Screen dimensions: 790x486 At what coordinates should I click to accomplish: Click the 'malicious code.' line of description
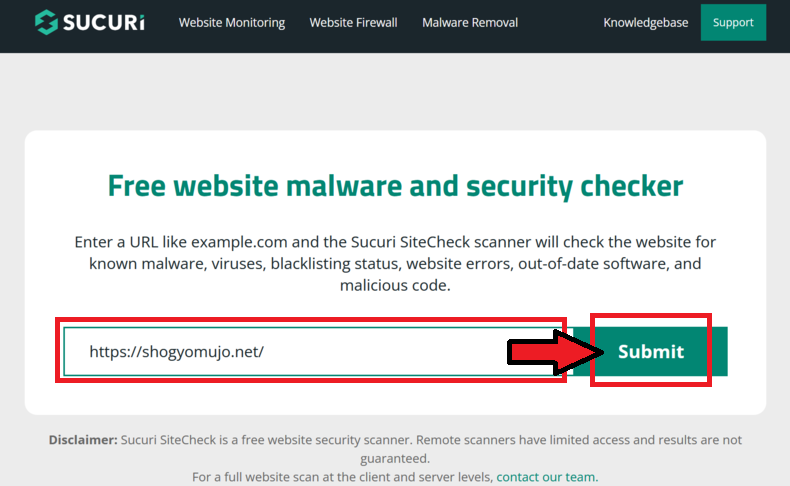pos(395,286)
